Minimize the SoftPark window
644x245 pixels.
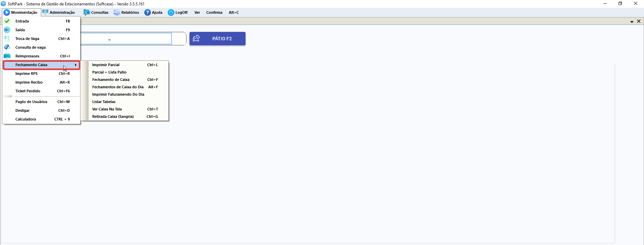tap(605, 4)
